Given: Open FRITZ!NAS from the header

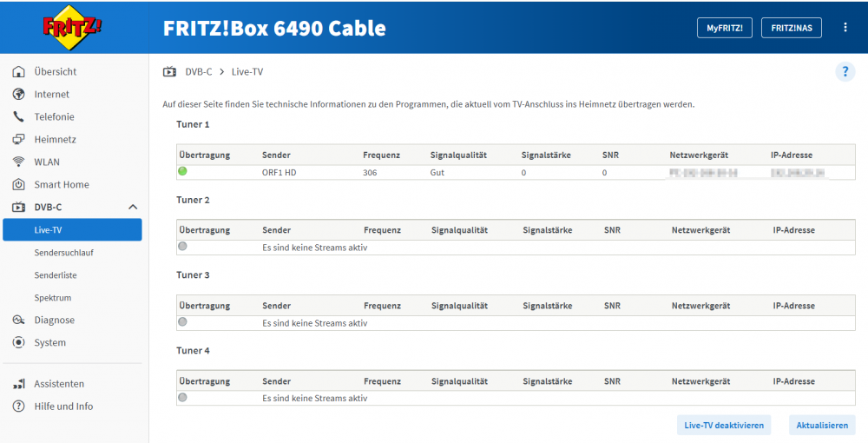Looking at the screenshot, I should click(x=791, y=28).
